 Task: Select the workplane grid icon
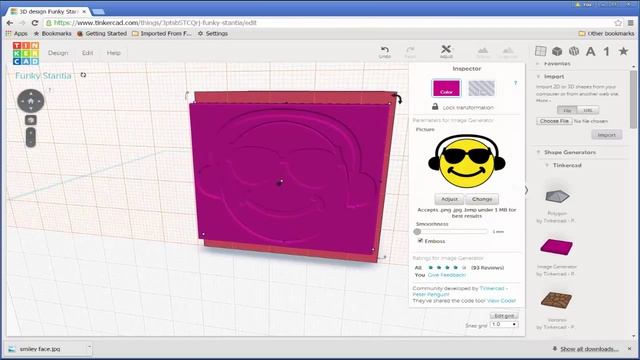[540, 51]
